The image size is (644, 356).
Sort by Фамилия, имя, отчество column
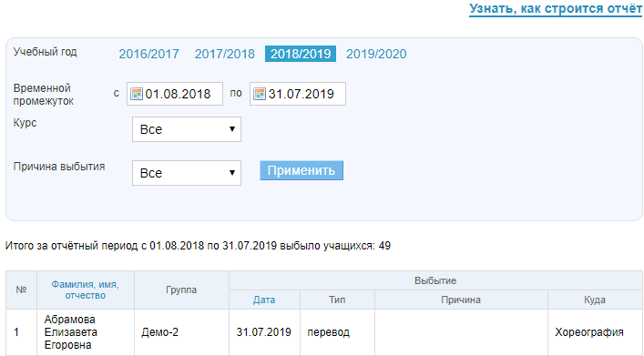(85, 290)
